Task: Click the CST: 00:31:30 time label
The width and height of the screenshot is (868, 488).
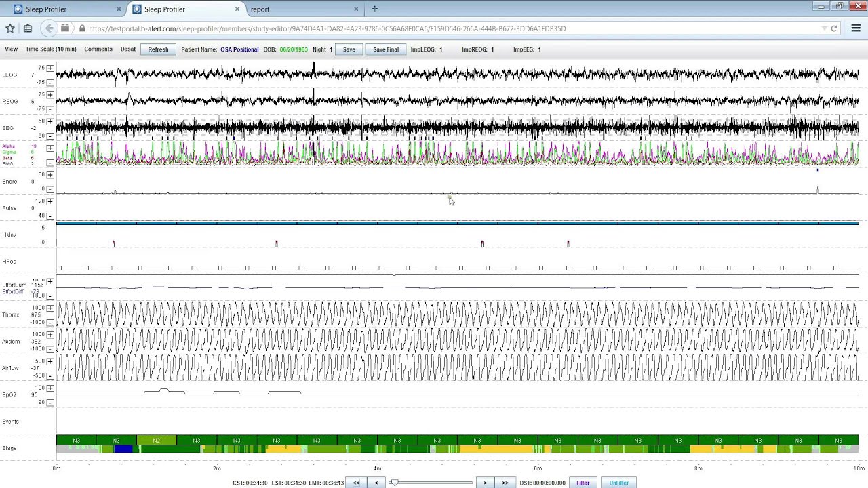Action: coord(250,483)
